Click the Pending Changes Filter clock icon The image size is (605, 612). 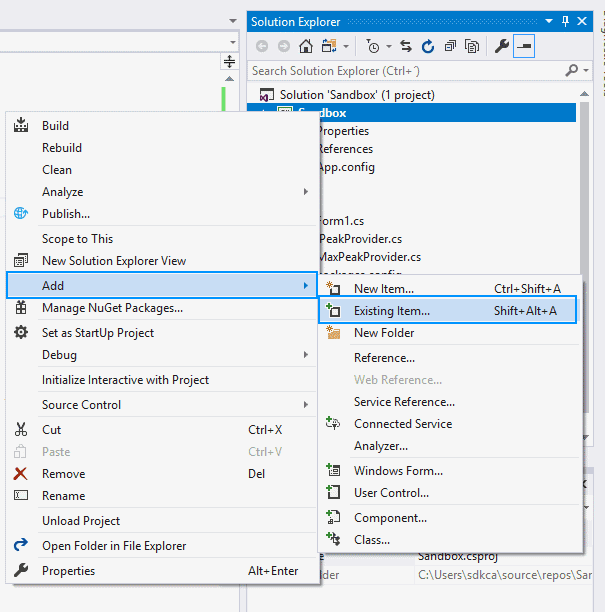(x=373, y=46)
